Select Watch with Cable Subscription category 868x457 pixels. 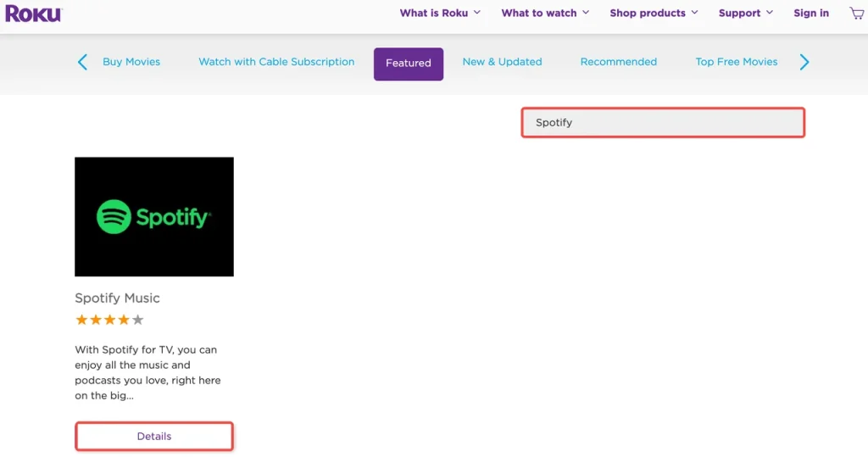point(276,62)
